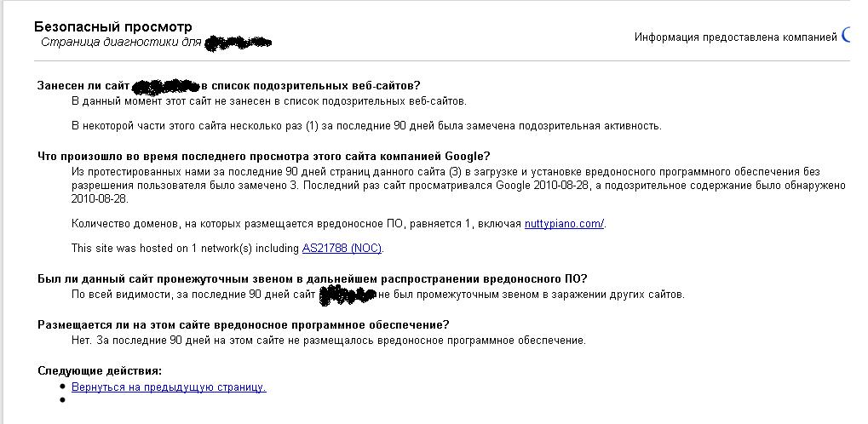This screenshot has height=424, width=868.
Task: Click the "Нет. За последние 90 дней" answer text
Action: point(328,341)
